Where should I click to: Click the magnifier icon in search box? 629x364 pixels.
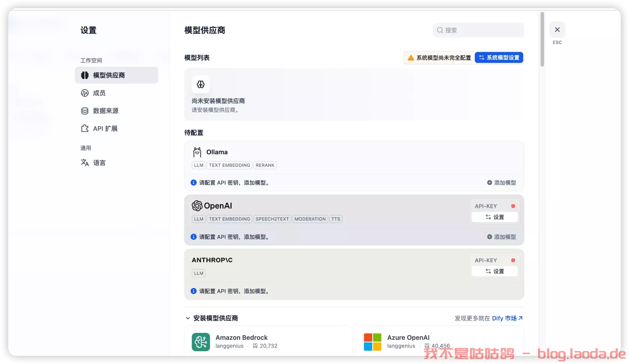(440, 30)
